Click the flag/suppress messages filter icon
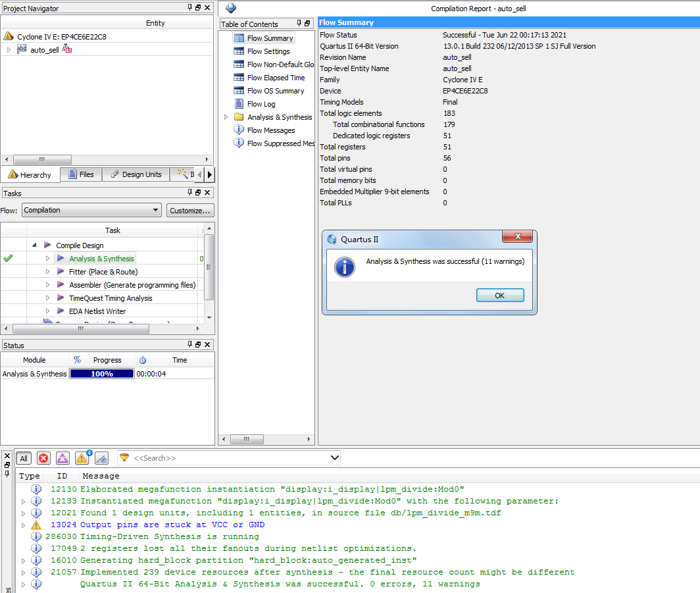 coord(101,458)
